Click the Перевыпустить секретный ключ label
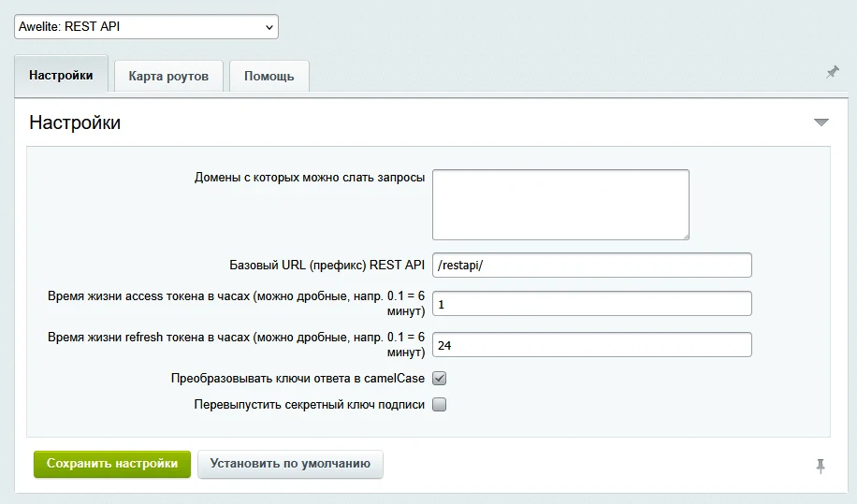The height and width of the screenshot is (504, 857). (x=310, y=405)
